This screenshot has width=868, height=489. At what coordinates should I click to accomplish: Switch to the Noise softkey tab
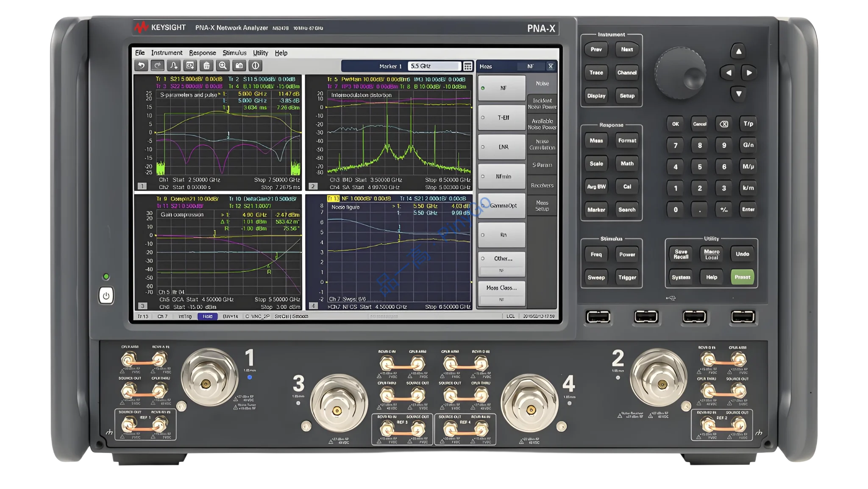(542, 84)
